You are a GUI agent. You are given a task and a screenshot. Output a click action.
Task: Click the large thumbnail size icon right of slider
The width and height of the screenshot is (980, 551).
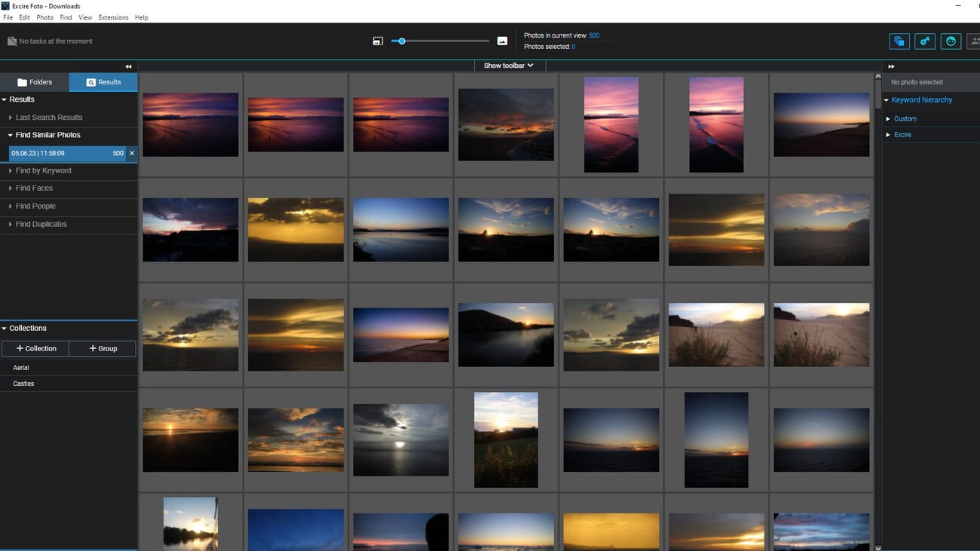click(502, 41)
